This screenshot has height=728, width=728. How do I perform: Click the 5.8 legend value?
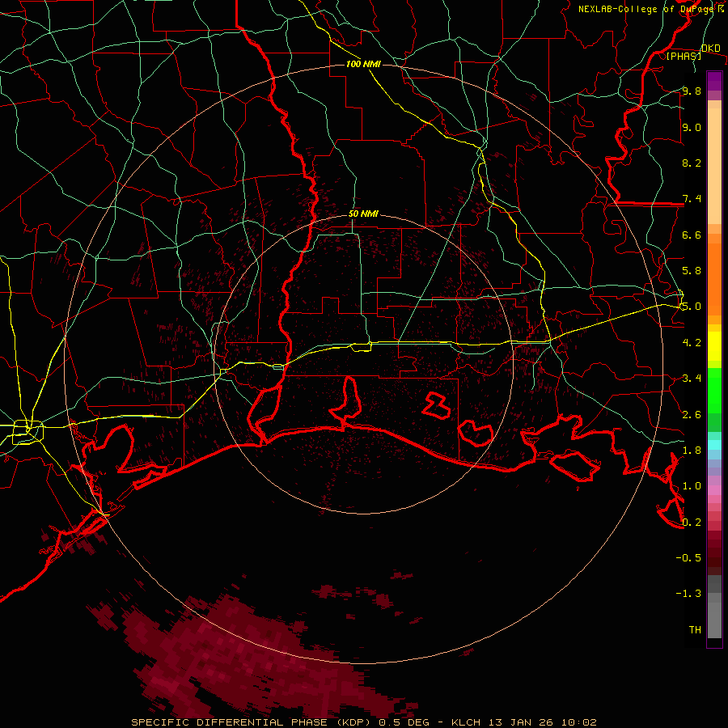click(692, 271)
